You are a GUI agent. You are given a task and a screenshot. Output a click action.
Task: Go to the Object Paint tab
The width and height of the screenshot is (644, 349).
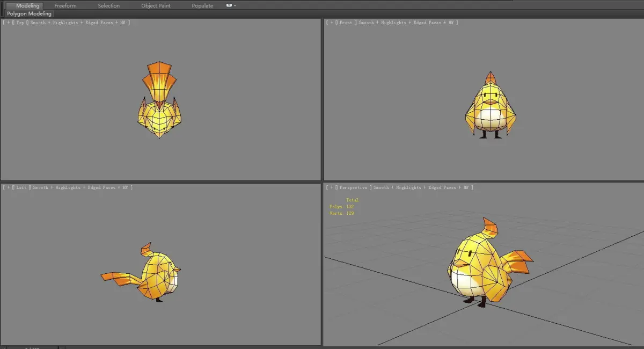click(156, 5)
